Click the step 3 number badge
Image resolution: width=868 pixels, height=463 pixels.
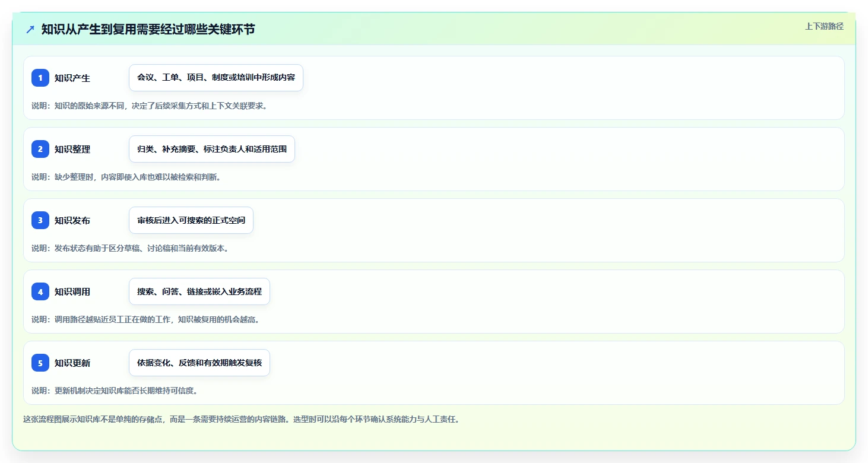click(40, 220)
